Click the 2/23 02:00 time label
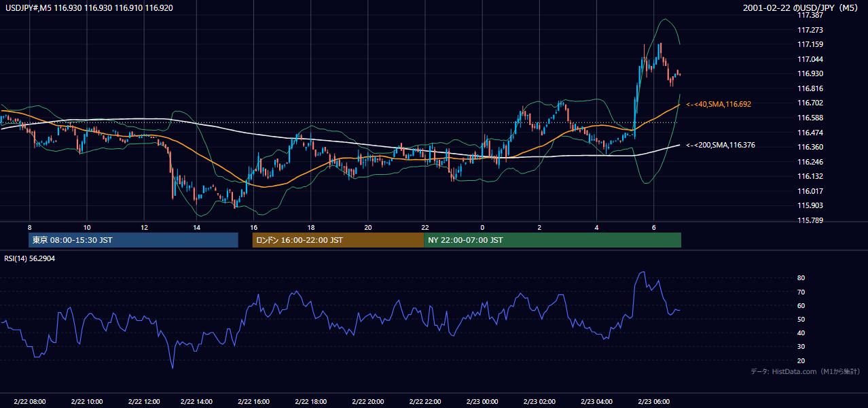 539,402
